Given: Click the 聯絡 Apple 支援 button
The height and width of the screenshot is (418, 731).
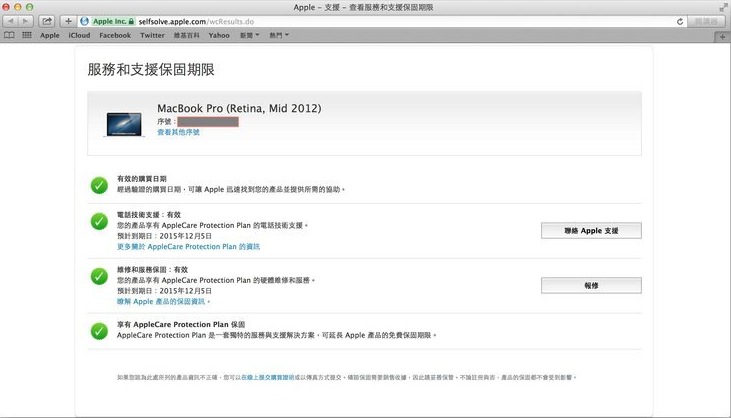Looking at the screenshot, I should coord(591,231).
